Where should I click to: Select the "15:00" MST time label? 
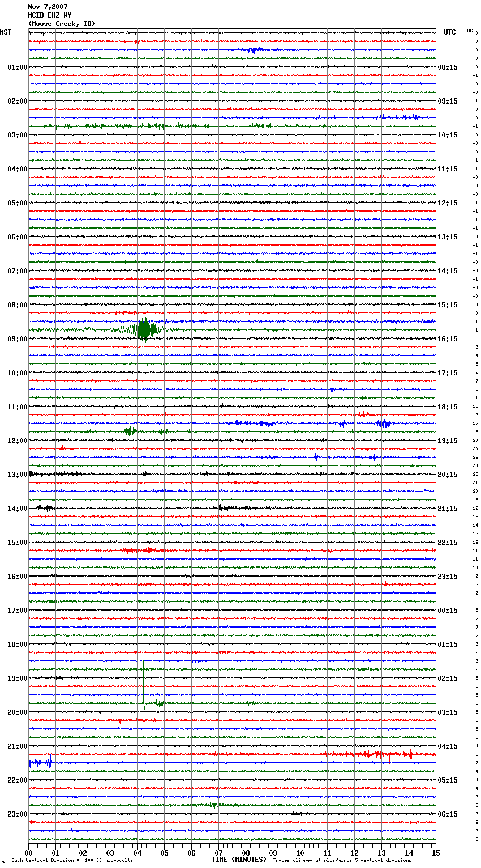pyautogui.click(x=18, y=543)
